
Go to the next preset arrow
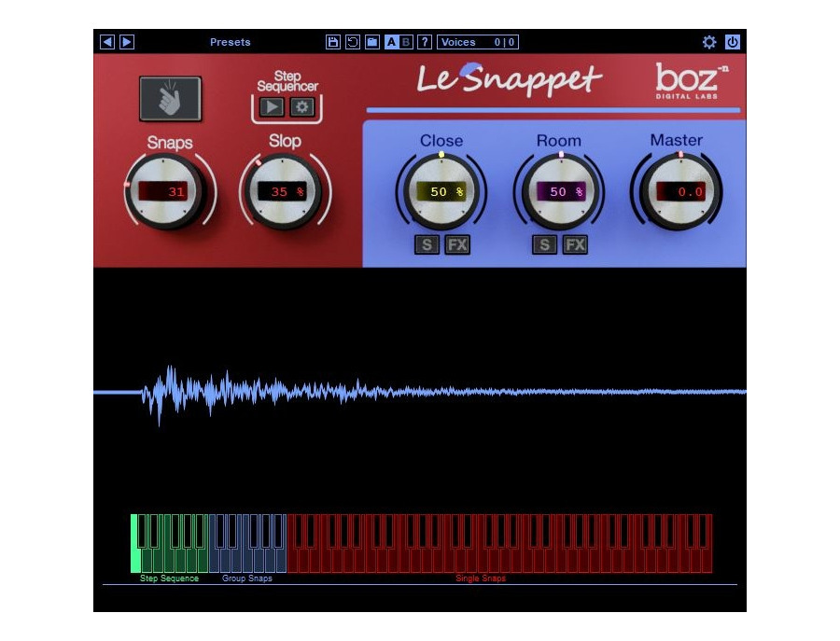[127, 42]
